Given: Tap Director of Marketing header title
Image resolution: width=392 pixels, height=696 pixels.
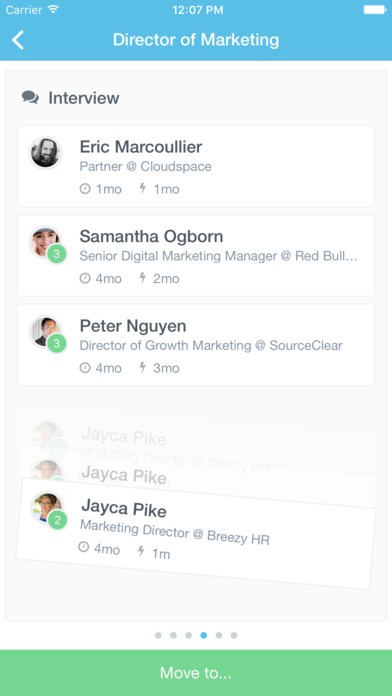Looking at the screenshot, I should 196,40.
